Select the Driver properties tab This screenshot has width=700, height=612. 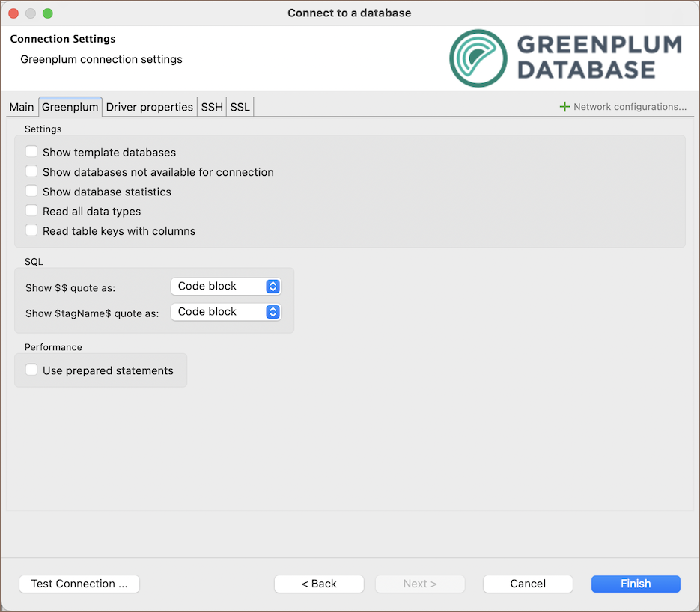tap(150, 107)
